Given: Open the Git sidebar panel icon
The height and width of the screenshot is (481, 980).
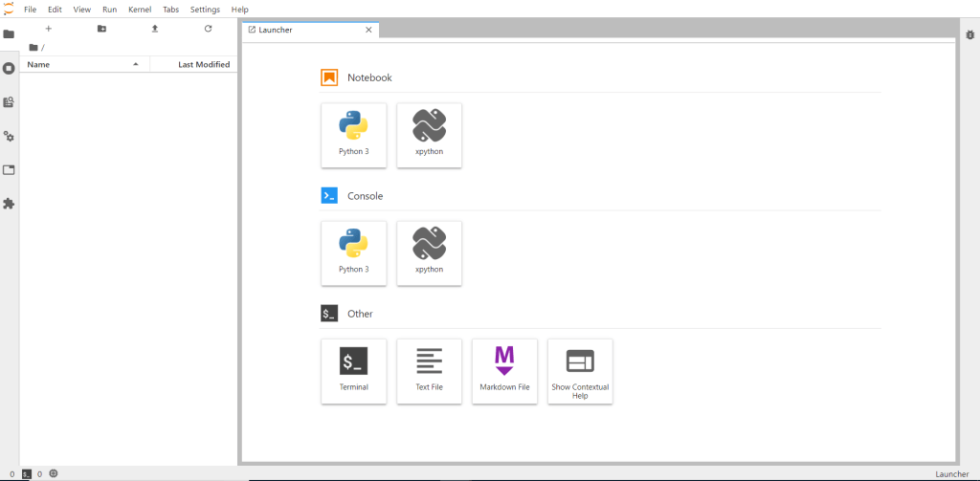Looking at the screenshot, I should [x=9, y=102].
